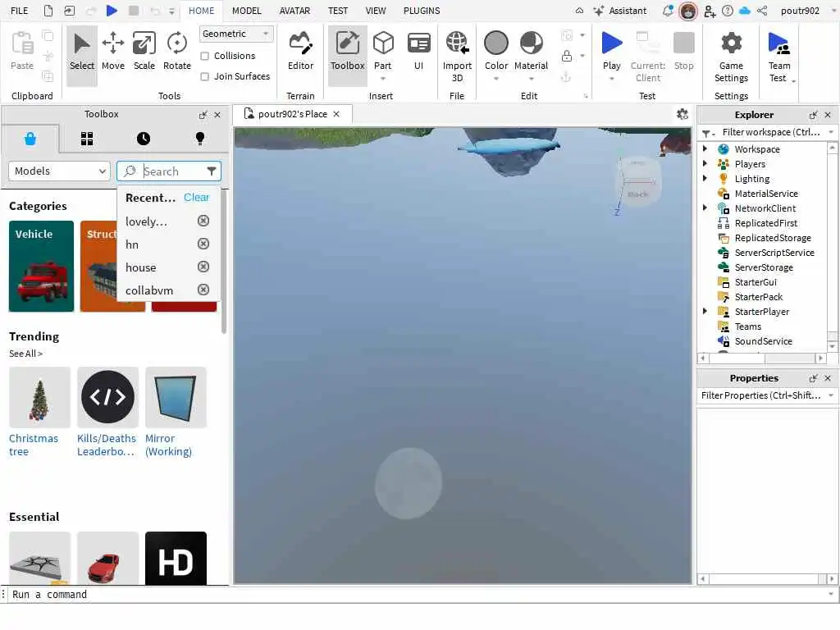Expand the Lighting tree node
The image size is (840, 630).
705,178
